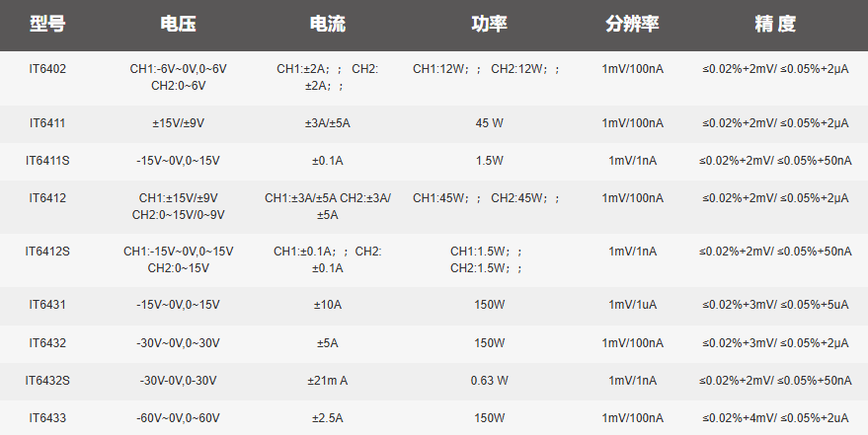Select model IT6432 cell
This screenshot has height=435, width=868.
pyautogui.click(x=47, y=343)
